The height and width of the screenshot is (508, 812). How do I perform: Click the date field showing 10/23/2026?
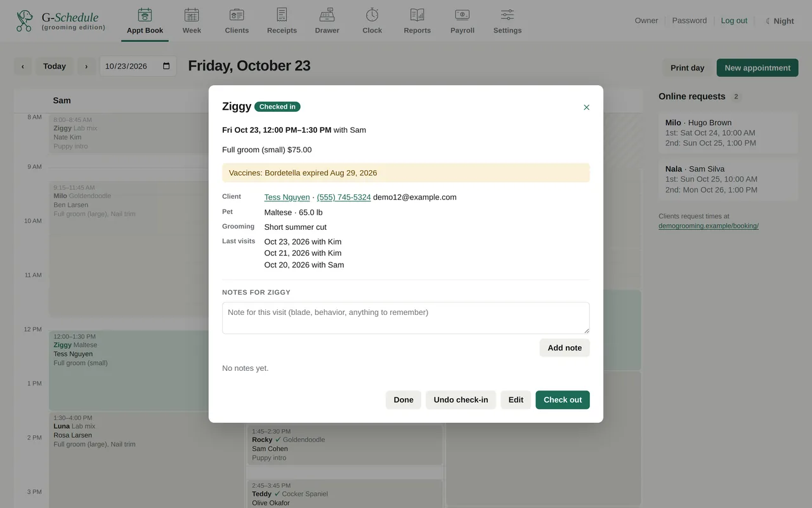click(138, 66)
